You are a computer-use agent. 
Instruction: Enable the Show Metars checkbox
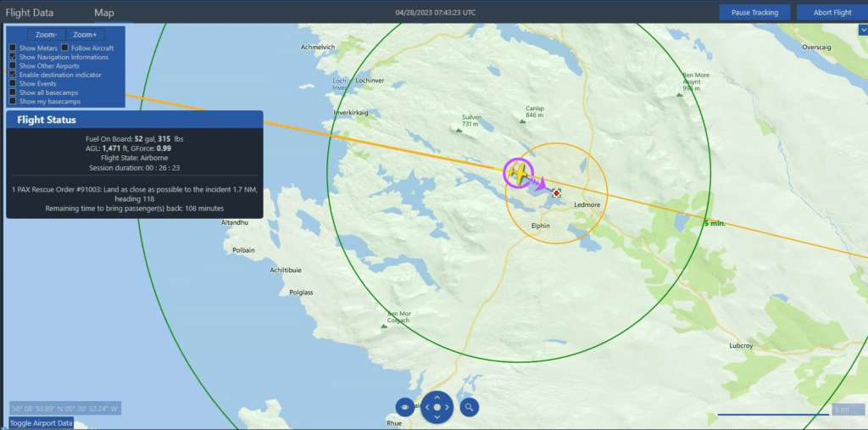12,48
